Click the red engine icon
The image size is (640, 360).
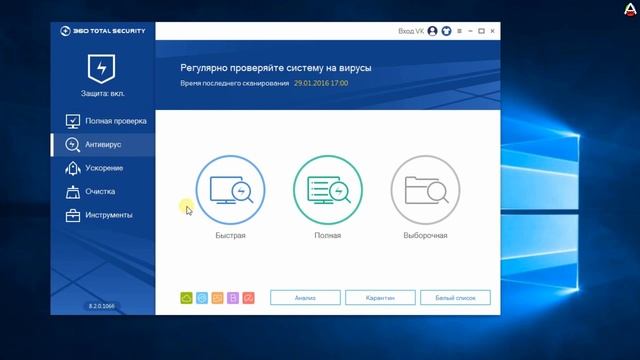tap(248, 298)
